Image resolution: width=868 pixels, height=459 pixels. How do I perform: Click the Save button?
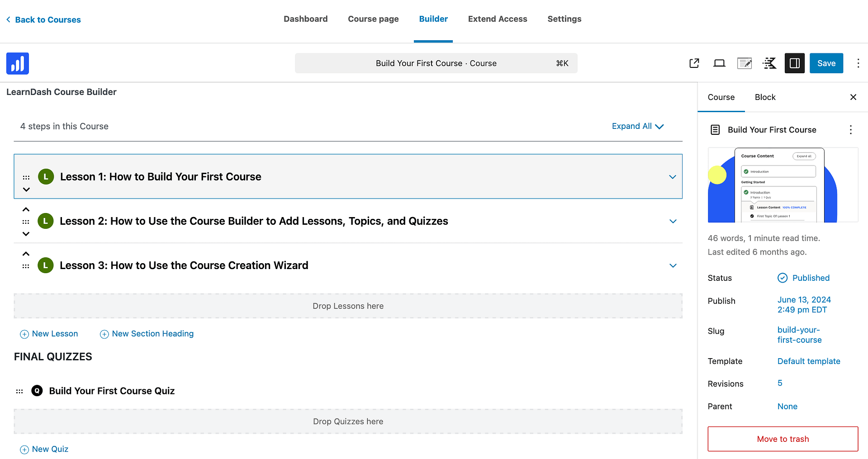pos(826,63)
